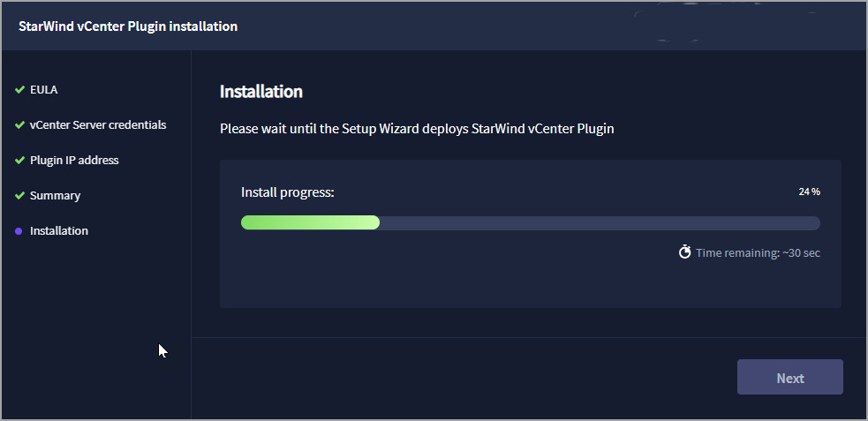Click the checkmark next to vCenter Server credentials
Viewport: 868px width, 421px height.
tap(20, 125)
